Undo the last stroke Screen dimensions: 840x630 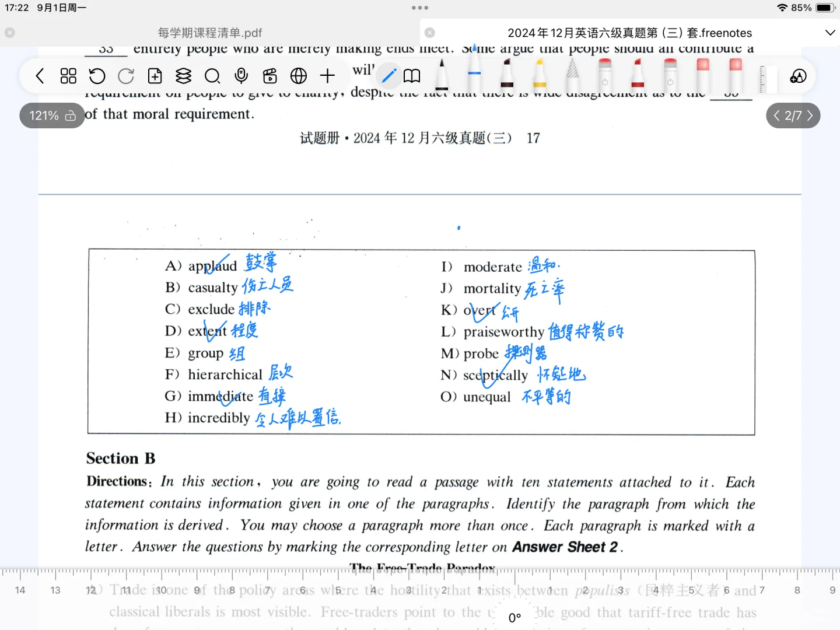tap(97, 76)
